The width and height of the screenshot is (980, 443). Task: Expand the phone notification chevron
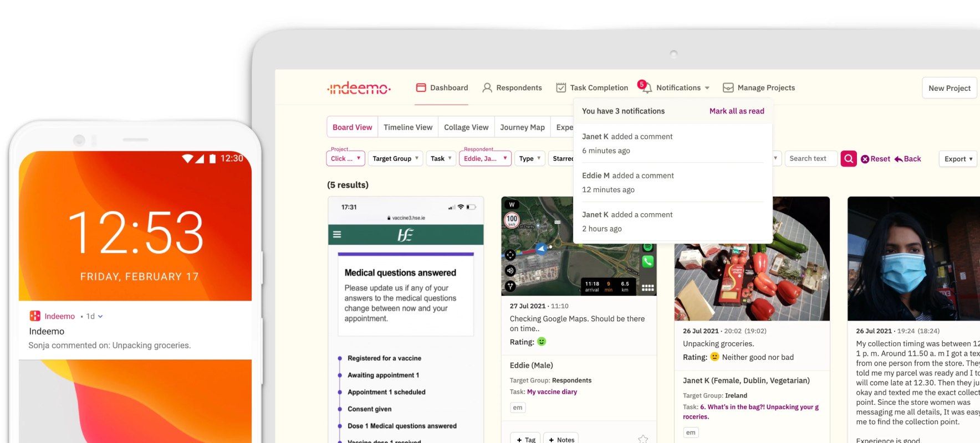click(x=100, y=317)
